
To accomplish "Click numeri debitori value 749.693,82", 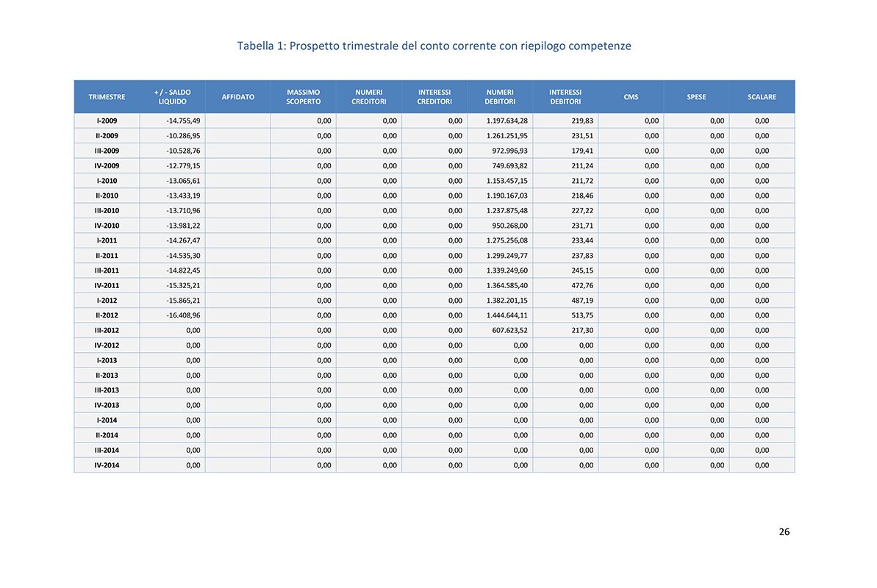I will pos(509,166).
